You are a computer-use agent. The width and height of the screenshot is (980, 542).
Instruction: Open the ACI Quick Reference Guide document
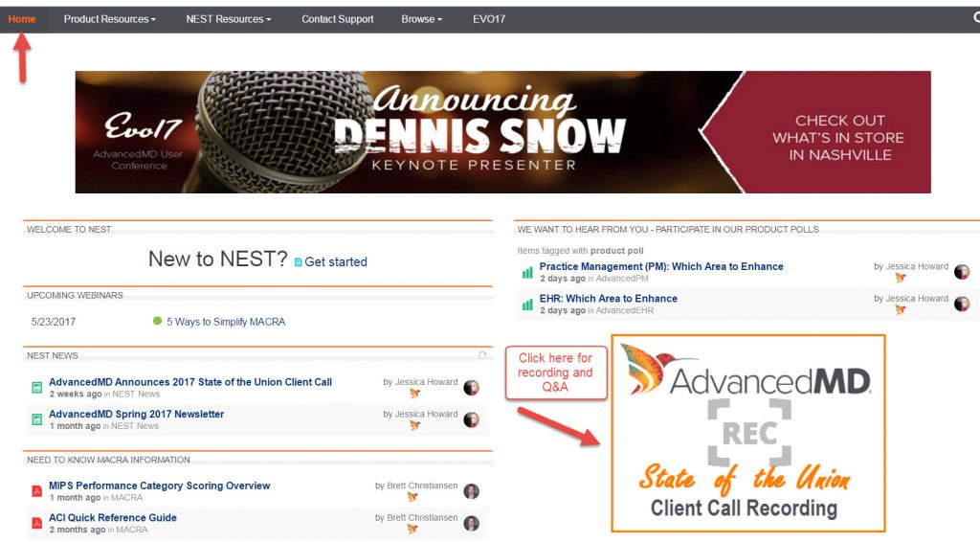pyautogui.click(x=113, y=518)
